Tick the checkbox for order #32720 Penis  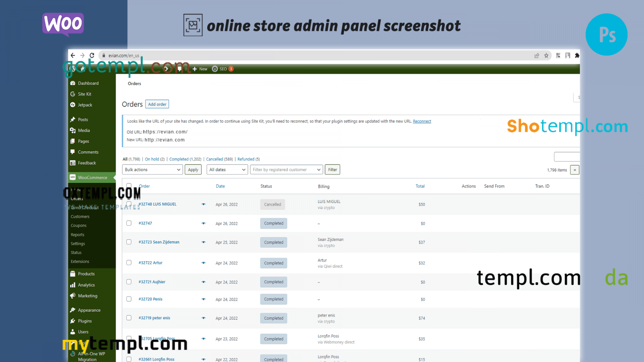129,299
